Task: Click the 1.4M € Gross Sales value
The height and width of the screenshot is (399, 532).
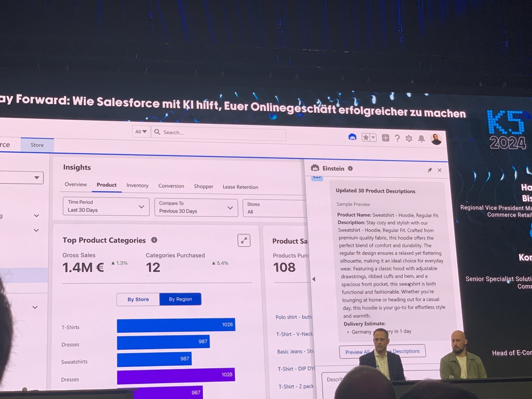Action: [x=83, y=267]
